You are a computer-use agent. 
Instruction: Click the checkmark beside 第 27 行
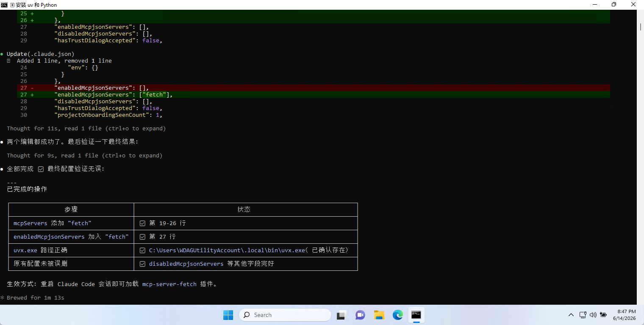[x=142, y=237]
